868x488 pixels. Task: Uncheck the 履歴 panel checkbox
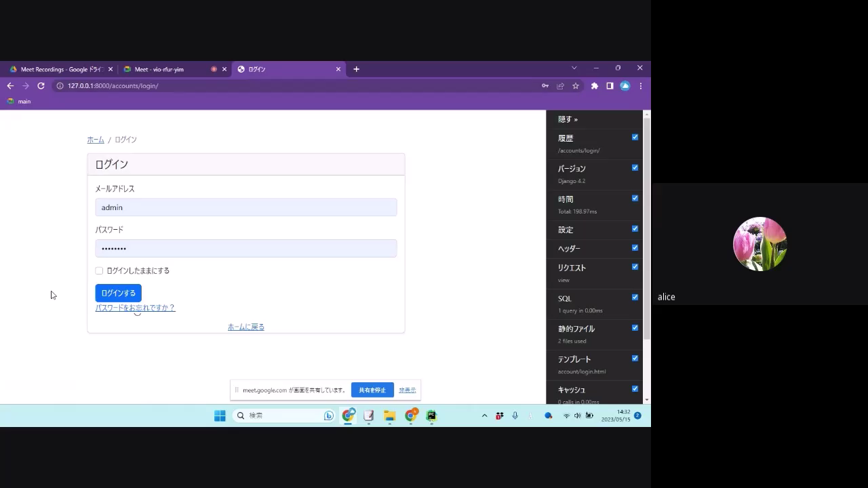(635, 137)
